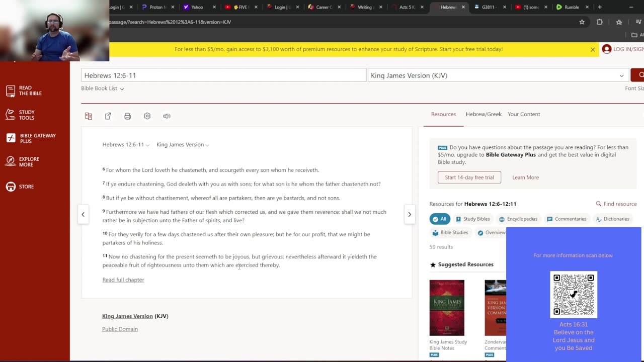The height and width of the screenshot is (362, 644).
Task: Open Bible Gateway Plus sidebar item
Action: (31, 138)
